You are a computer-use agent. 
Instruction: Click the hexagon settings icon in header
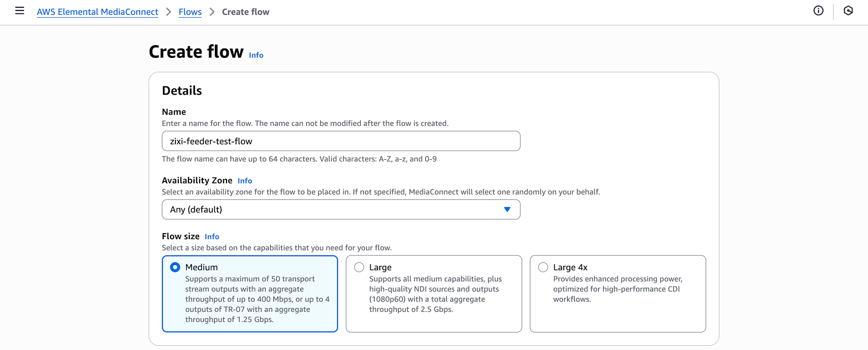[848, 11]
